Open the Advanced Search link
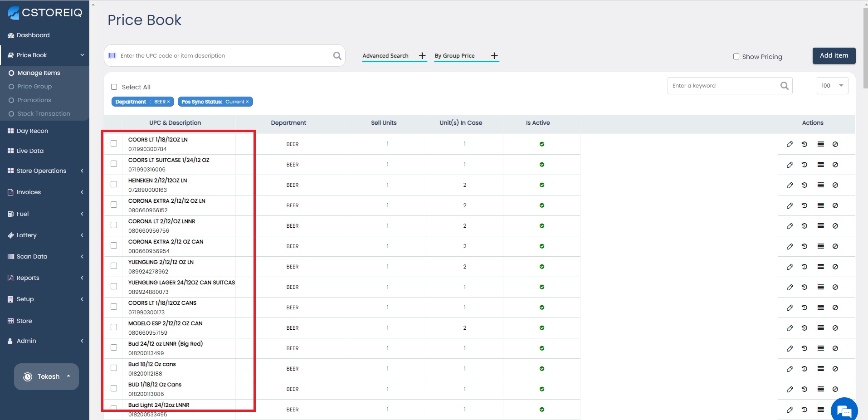This screenshot has height=420, width=868. click(385, 56)
